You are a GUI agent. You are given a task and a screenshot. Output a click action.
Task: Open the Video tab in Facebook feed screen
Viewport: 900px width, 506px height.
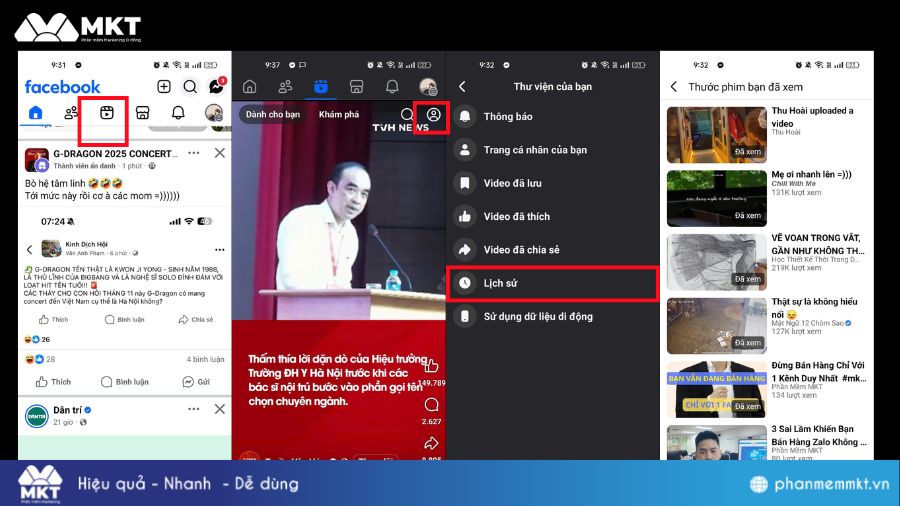coord(107,112)
